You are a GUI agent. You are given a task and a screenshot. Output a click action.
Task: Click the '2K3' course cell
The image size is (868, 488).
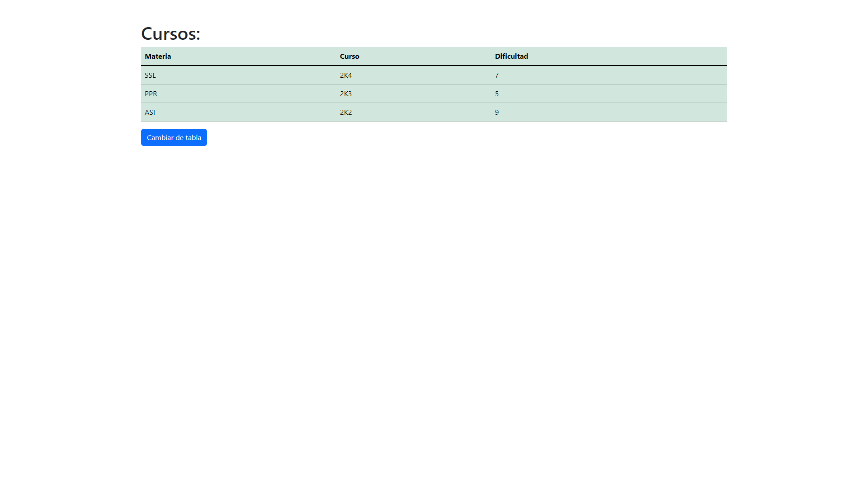(x=414, y=94)
